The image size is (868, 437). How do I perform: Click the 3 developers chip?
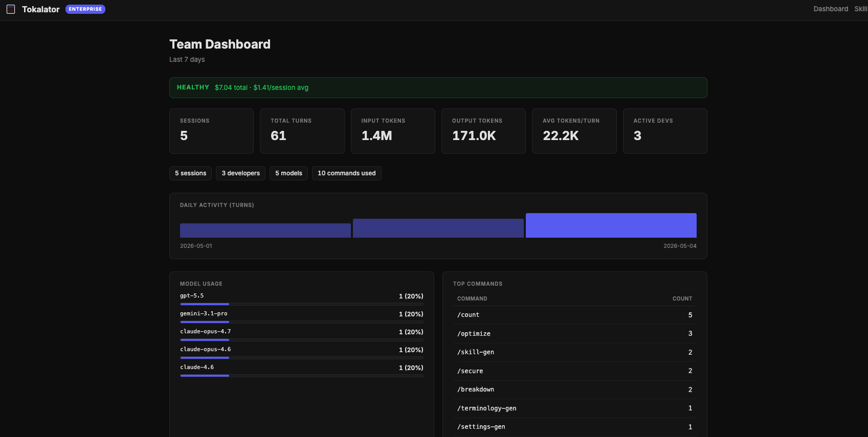click(x=241, y=173)
